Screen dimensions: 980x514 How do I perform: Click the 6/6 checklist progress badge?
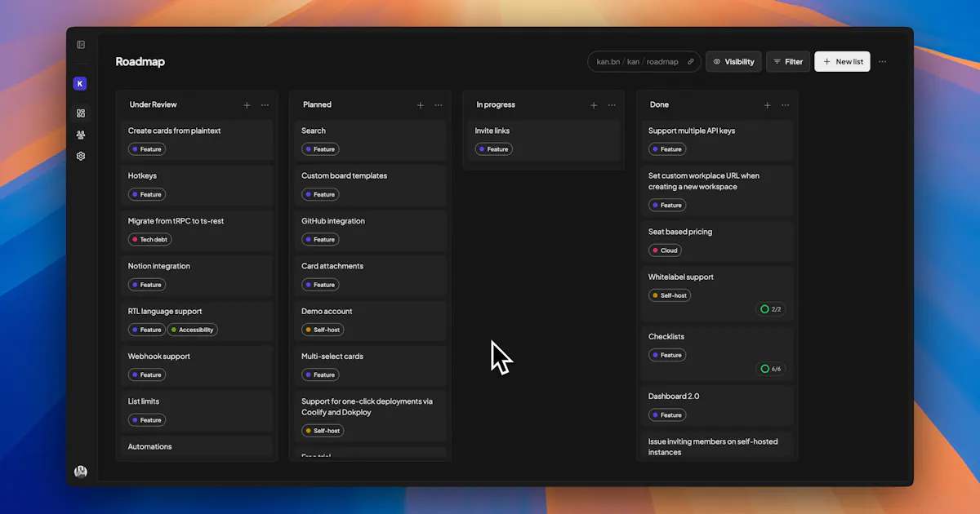click(771, 369)
